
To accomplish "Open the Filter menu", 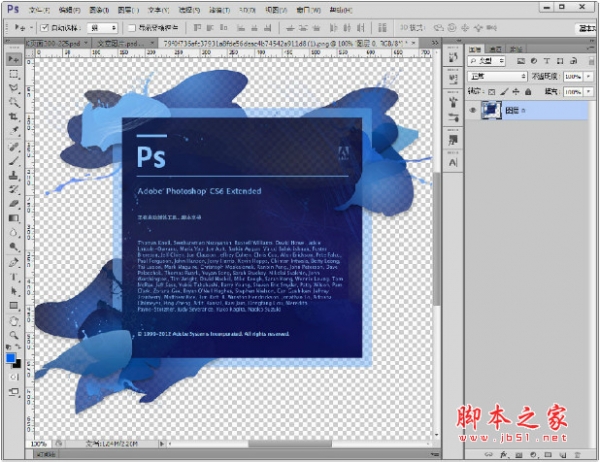I will point(220,10).
